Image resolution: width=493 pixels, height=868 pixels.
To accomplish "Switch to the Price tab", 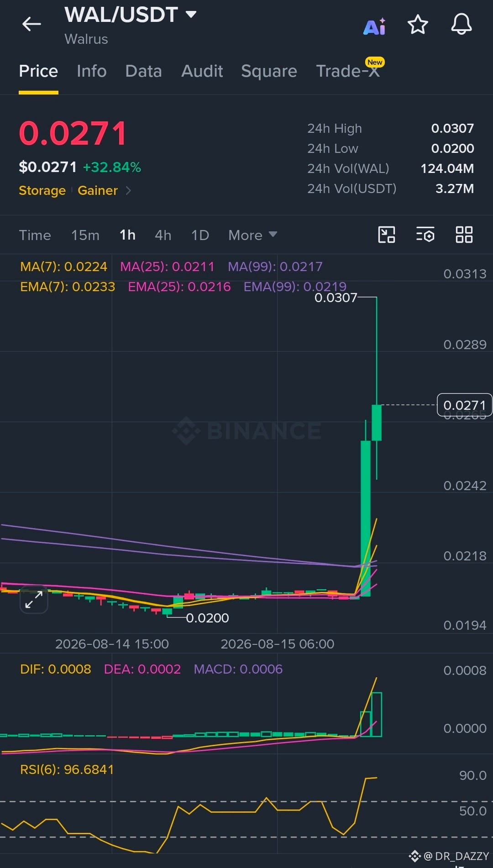I will tap(38, 71).
